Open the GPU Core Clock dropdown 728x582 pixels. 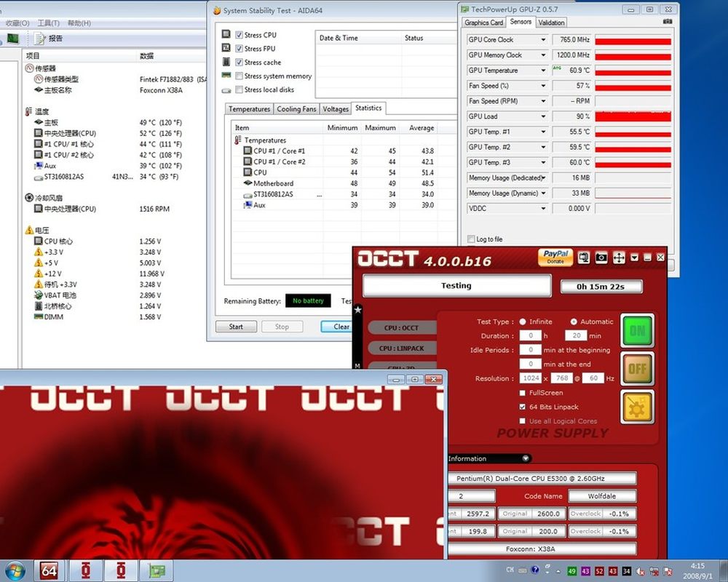pyautogui.click(x=543, y=40)
